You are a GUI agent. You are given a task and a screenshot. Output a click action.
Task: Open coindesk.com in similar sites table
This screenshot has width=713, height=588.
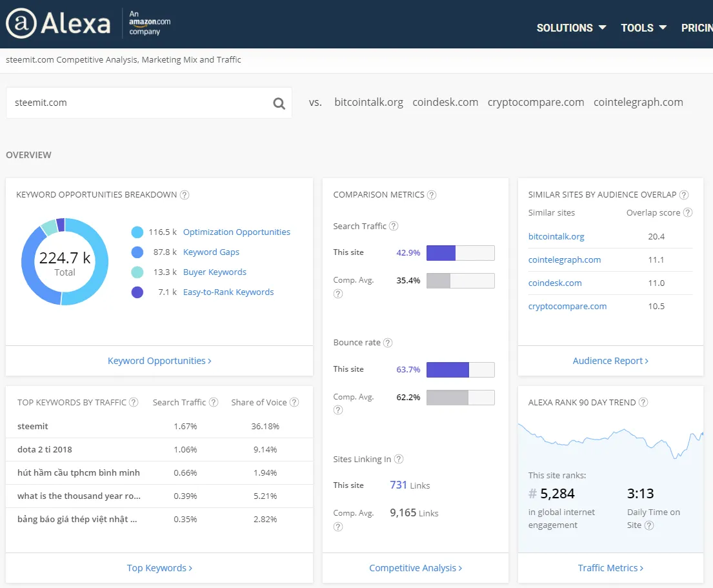pos(555,283)
